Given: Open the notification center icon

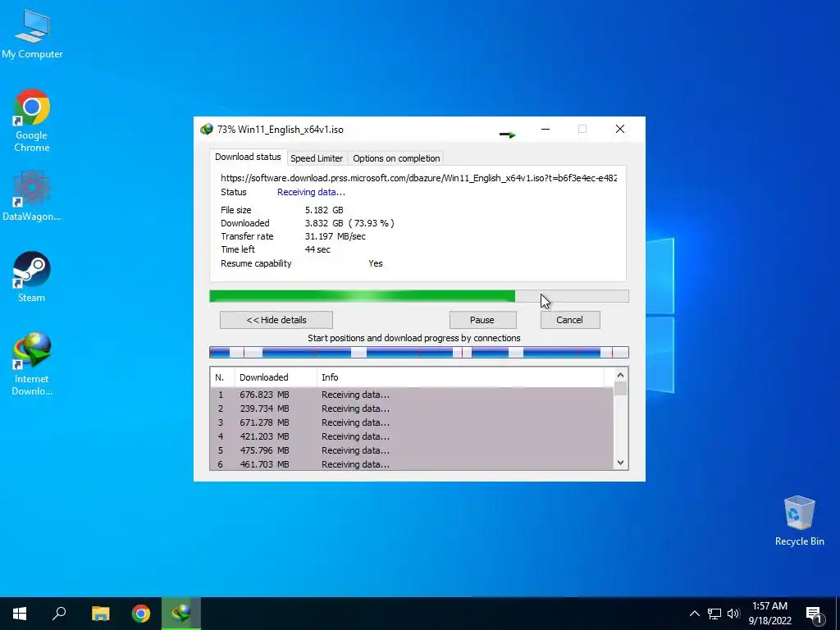Looking at the screenshot, I should (813, 614).
